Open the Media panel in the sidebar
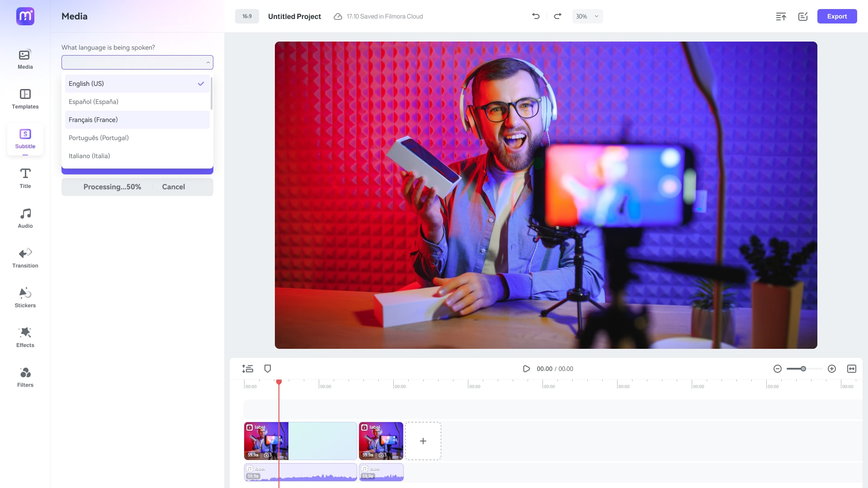Image resolution: width=868 pixels, height=488 pixels. click(25, 59)
